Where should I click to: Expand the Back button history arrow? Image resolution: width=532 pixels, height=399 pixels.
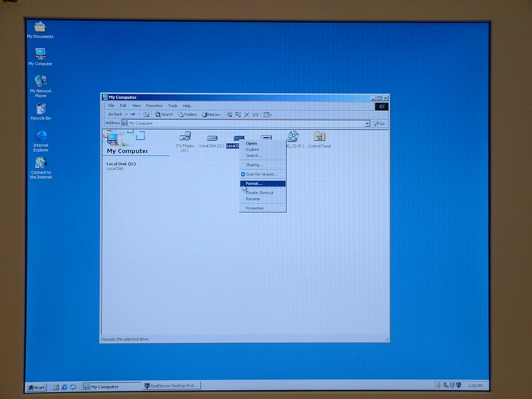click(126, 115)
